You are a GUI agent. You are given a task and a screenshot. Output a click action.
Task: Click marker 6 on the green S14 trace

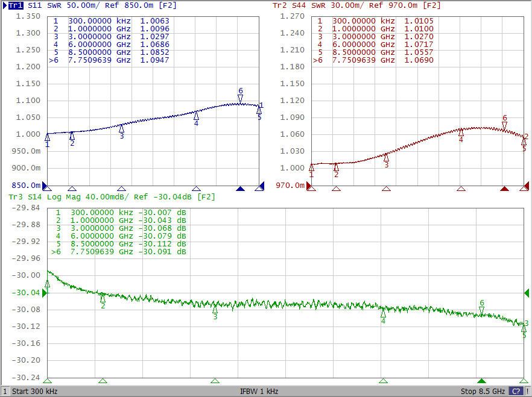click(481, 310)
